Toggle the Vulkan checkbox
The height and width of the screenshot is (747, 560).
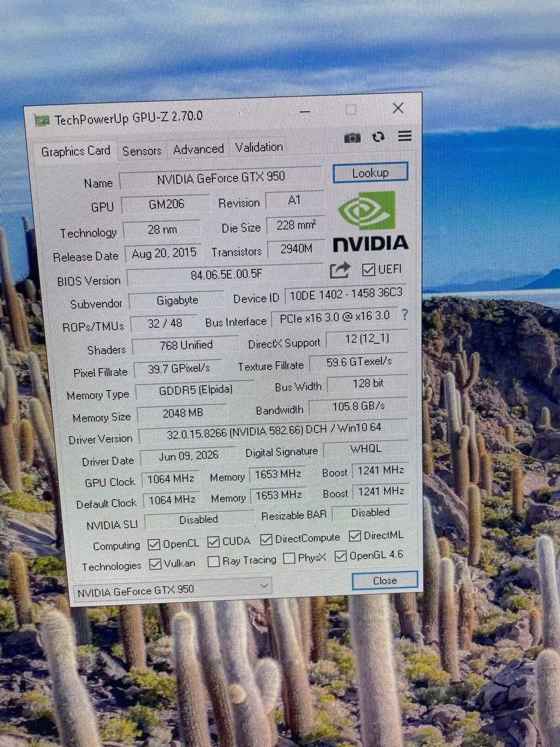pos(155,564)
